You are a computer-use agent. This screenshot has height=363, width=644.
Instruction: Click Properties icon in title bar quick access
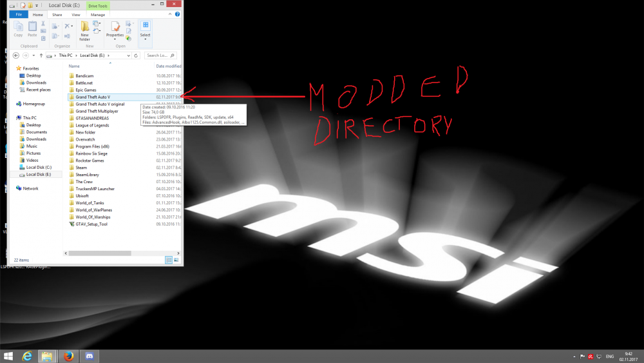click(23, 5)
